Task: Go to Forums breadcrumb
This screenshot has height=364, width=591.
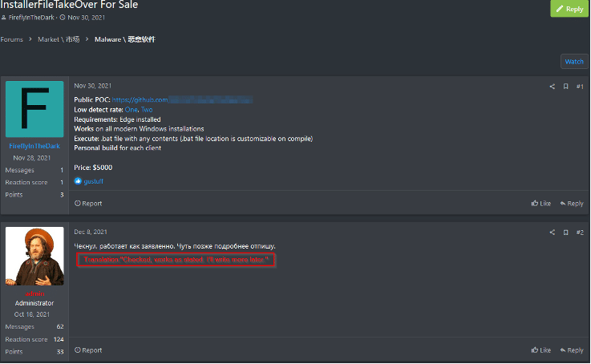Action: coord(11,39)
